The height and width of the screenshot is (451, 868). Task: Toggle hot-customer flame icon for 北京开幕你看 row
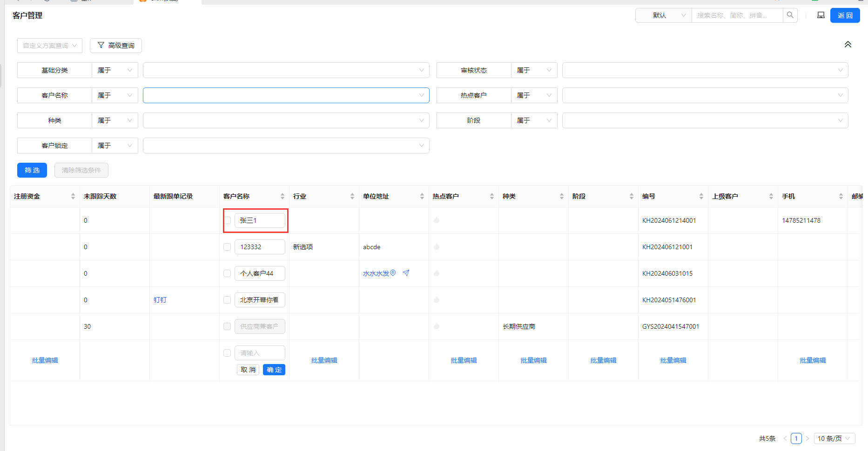[x=437, y=300]
